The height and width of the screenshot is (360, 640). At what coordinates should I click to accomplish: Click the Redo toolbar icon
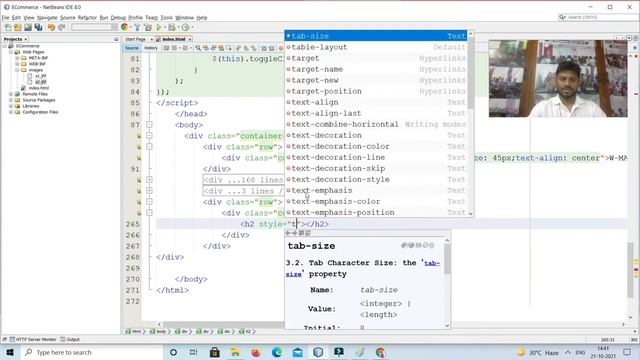coord(62,27)
